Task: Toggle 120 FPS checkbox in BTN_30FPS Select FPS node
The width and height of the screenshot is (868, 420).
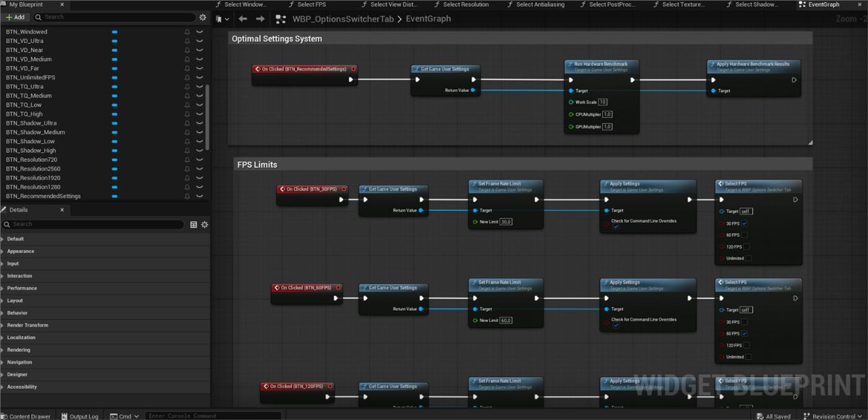Action: [x=746, y=247]
